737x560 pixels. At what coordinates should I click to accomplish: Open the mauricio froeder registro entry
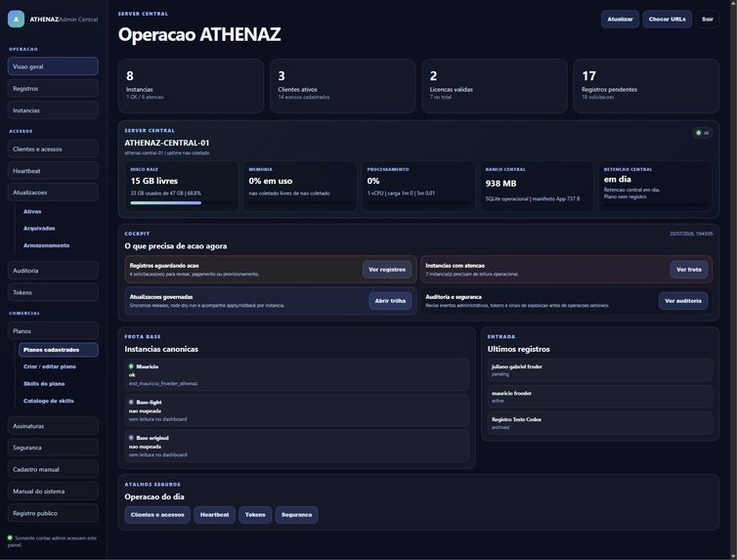600,397
